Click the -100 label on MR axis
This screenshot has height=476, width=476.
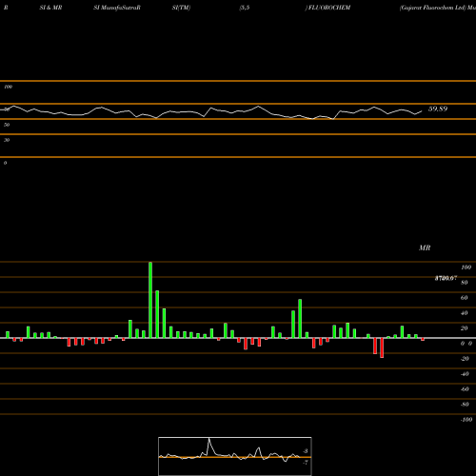coord(466,420)
